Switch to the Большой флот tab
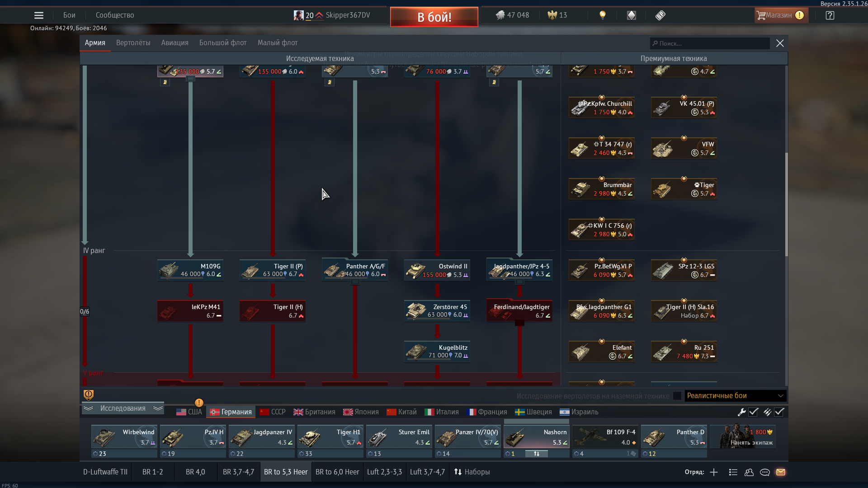 [x=223, y=43]
